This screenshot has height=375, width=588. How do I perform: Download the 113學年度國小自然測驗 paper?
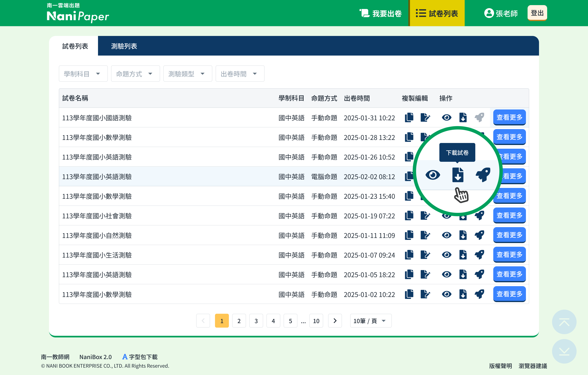click(463, 235)
